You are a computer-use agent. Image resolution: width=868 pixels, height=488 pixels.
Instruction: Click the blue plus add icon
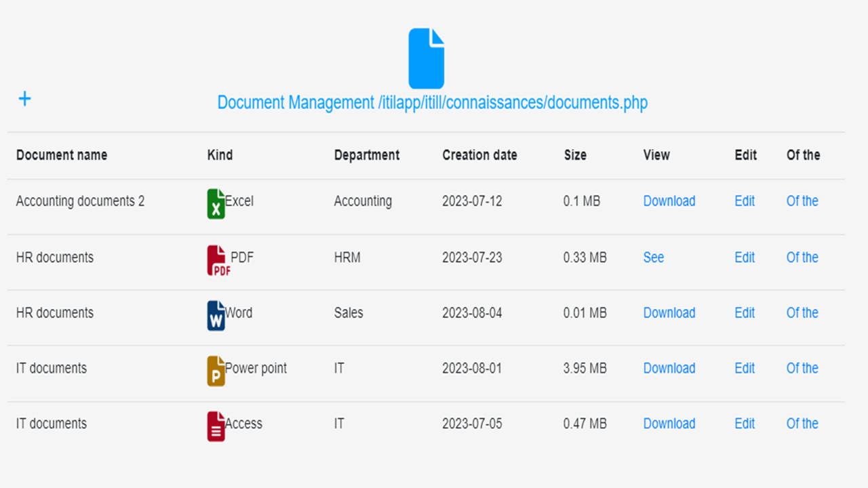(x=24, y=99)
